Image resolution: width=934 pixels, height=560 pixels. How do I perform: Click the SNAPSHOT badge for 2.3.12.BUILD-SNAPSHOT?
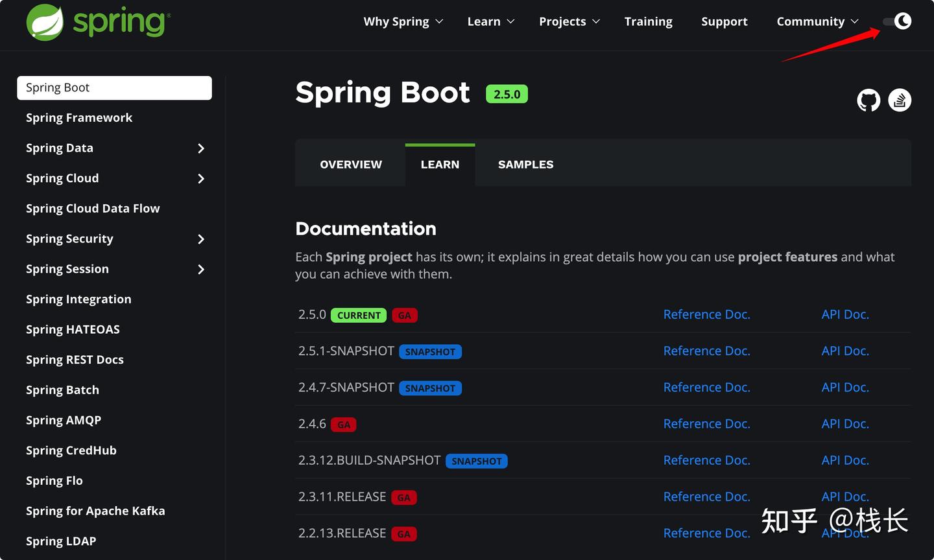(477, 461)
